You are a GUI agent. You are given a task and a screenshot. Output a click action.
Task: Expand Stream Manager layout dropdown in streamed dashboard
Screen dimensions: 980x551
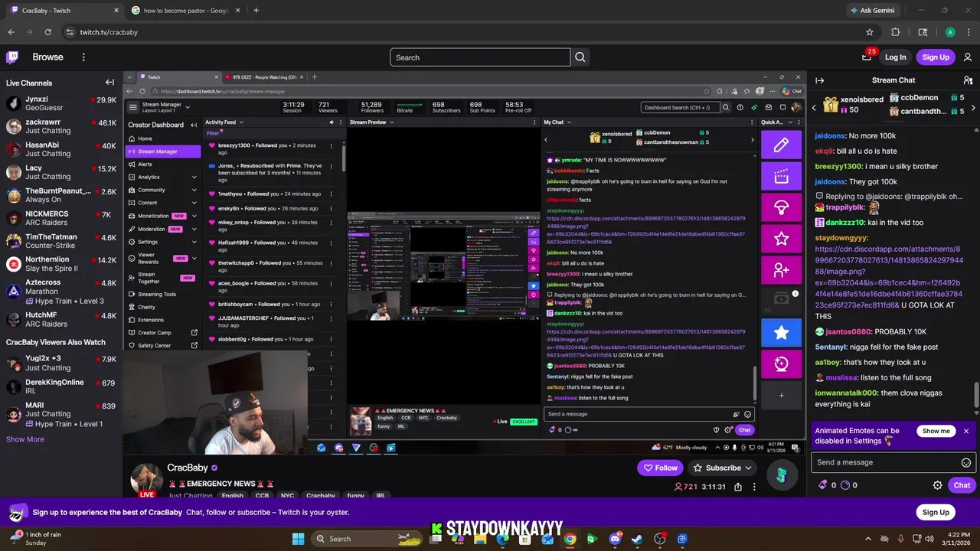[x=188, y=107]
